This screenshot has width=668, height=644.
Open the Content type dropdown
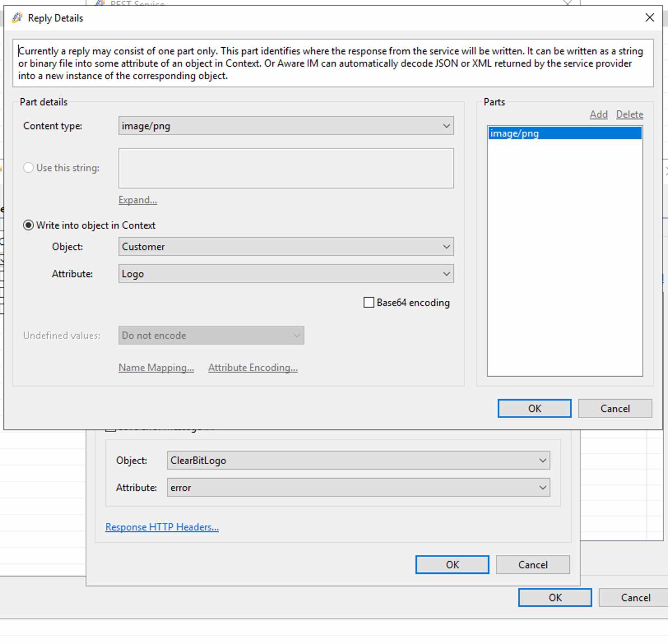coord(286,126)
